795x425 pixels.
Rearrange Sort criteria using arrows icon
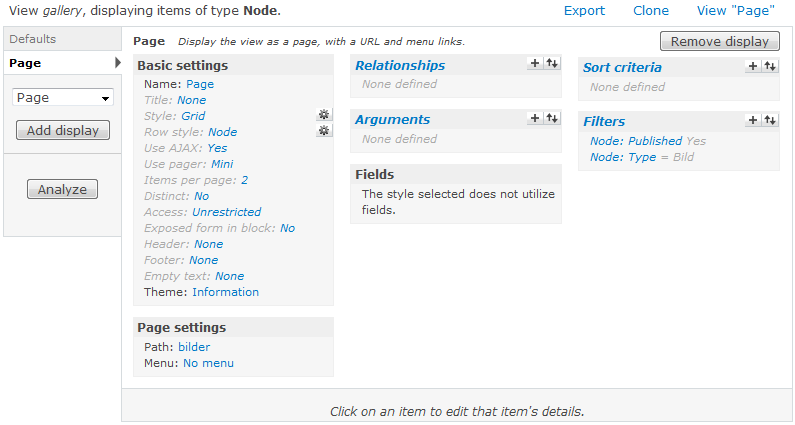tap(769, 66)
